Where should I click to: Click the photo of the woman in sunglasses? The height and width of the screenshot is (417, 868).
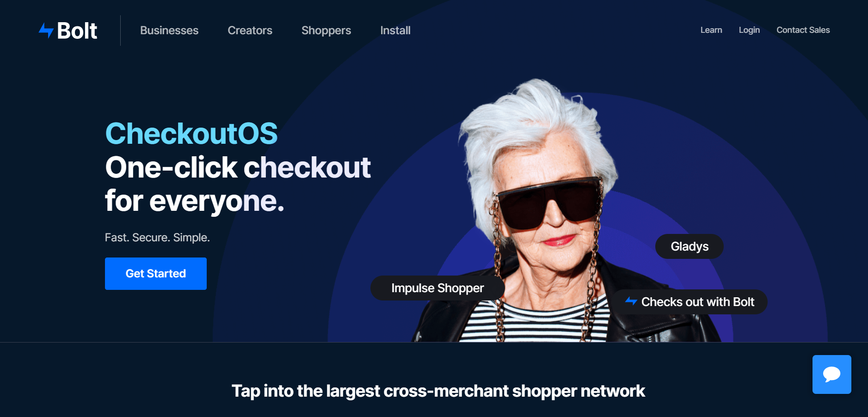[550, 213]
